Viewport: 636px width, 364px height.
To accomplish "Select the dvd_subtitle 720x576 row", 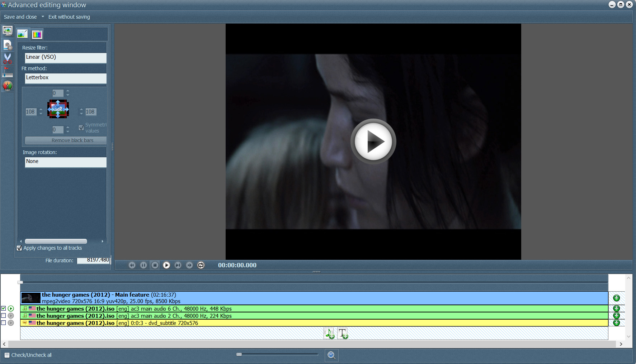I will coord(314,323).
